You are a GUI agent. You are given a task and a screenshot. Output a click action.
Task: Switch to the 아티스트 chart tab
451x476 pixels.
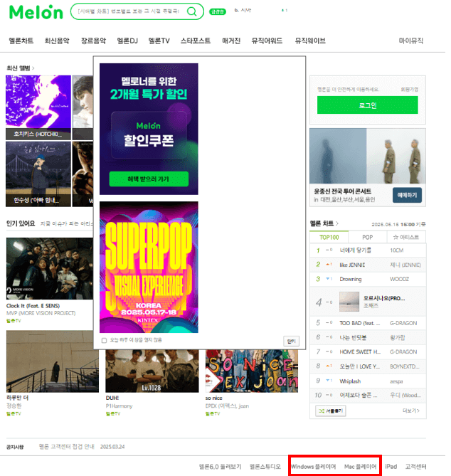(406, 237)
